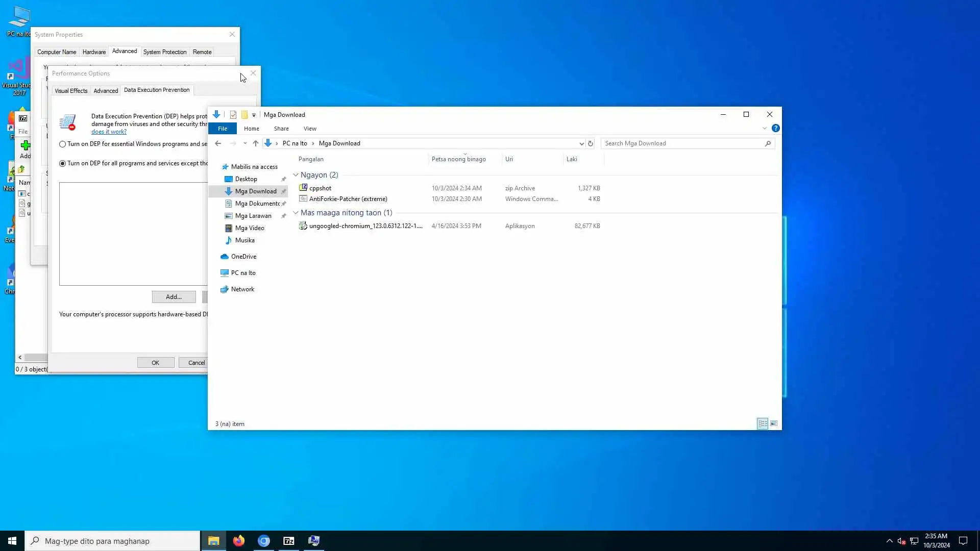Click the Search Mga Download field
Image resolution: width=980 pixels, height=551 pixels.
683,143
